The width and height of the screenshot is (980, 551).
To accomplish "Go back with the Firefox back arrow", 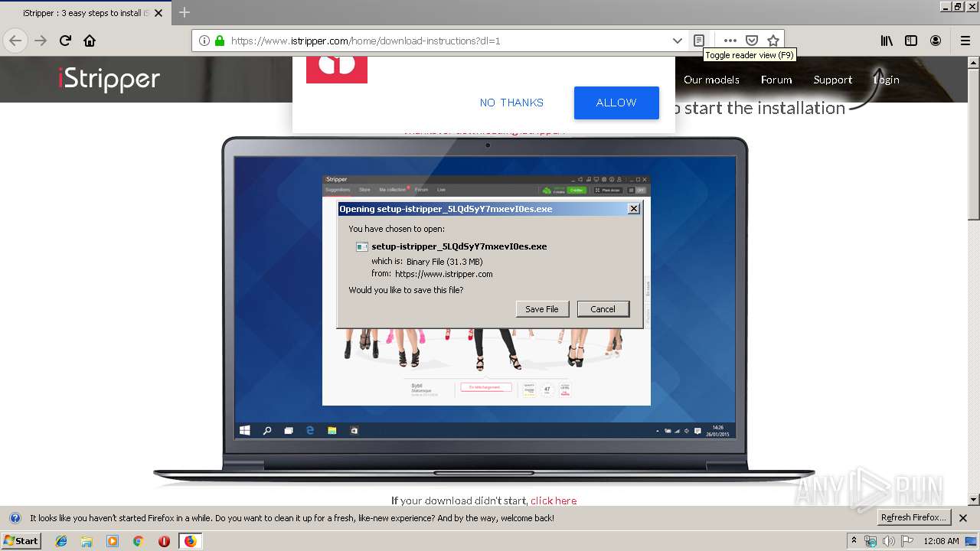I will 15,41.
